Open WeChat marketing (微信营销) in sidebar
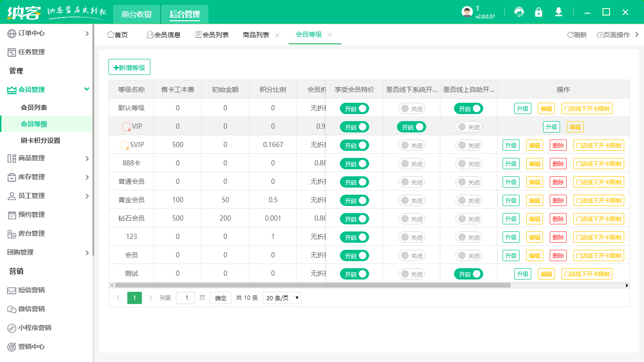This screenshot has height=362, width=644. [31, 309]
